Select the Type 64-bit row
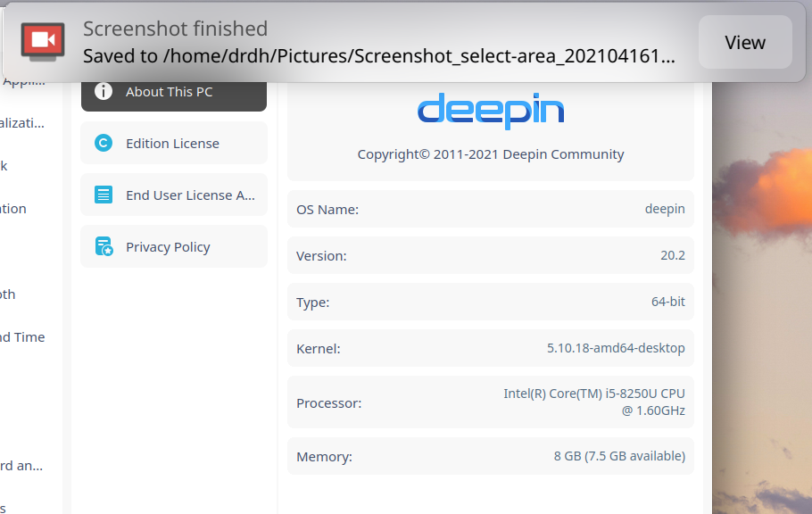Screen dimensions: 812x514 tap(490, 303)
